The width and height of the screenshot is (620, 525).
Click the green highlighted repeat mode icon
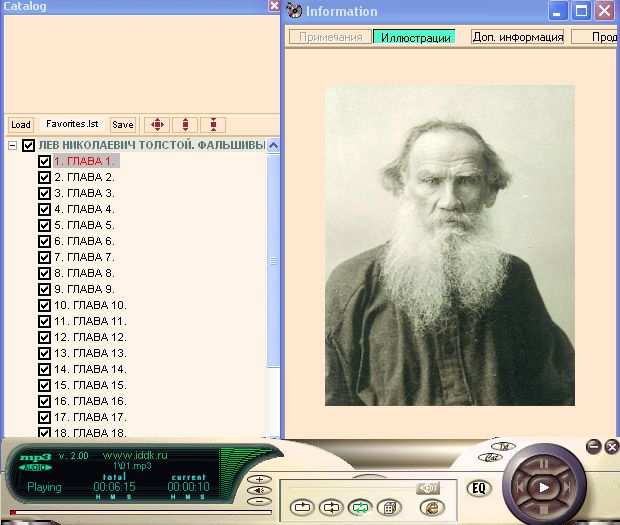(x=359, y=507)
